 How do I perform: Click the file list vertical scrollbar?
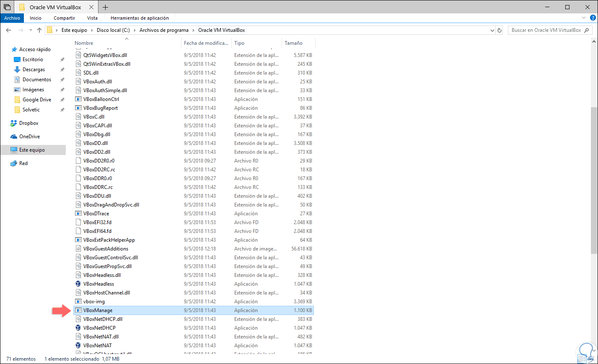click(x=594, y=180)
